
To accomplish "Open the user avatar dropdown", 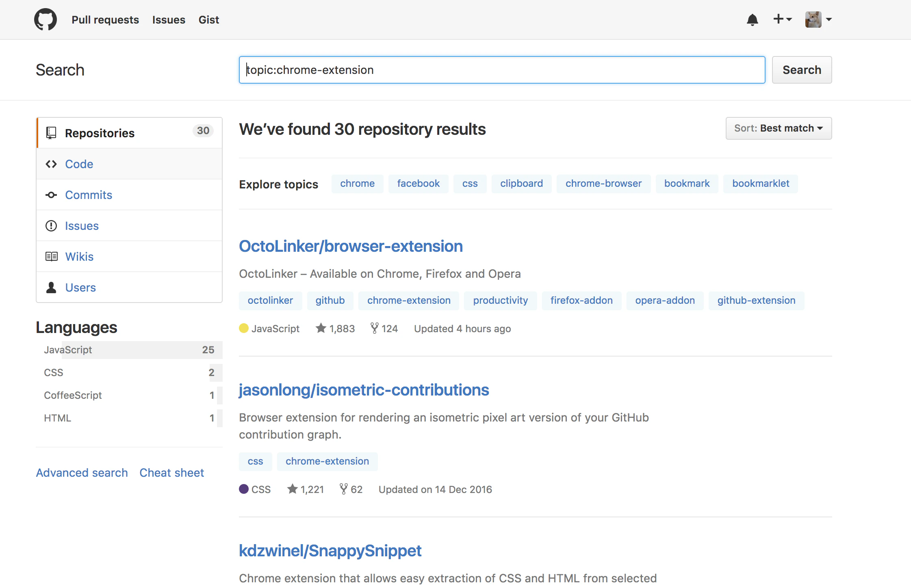I will pyautogui.click(x=818, y=19).
